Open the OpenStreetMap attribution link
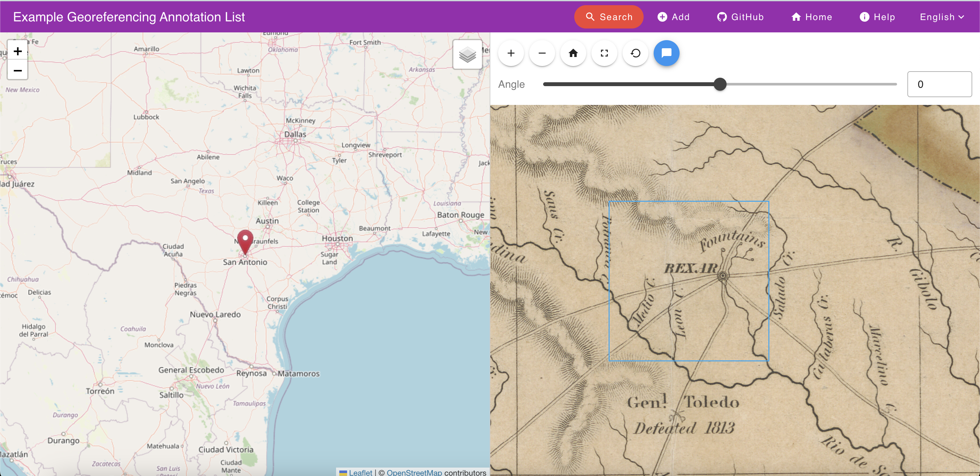 click(414, 472)
